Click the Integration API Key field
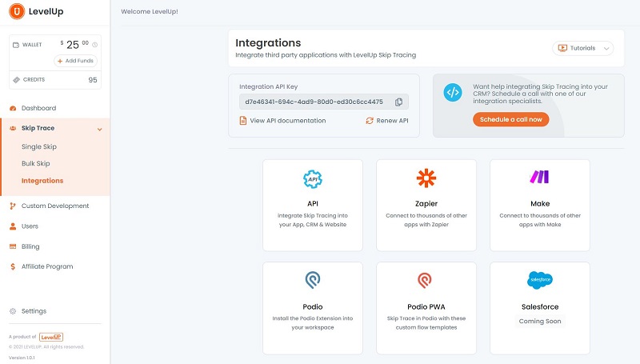 pos(316,102)
